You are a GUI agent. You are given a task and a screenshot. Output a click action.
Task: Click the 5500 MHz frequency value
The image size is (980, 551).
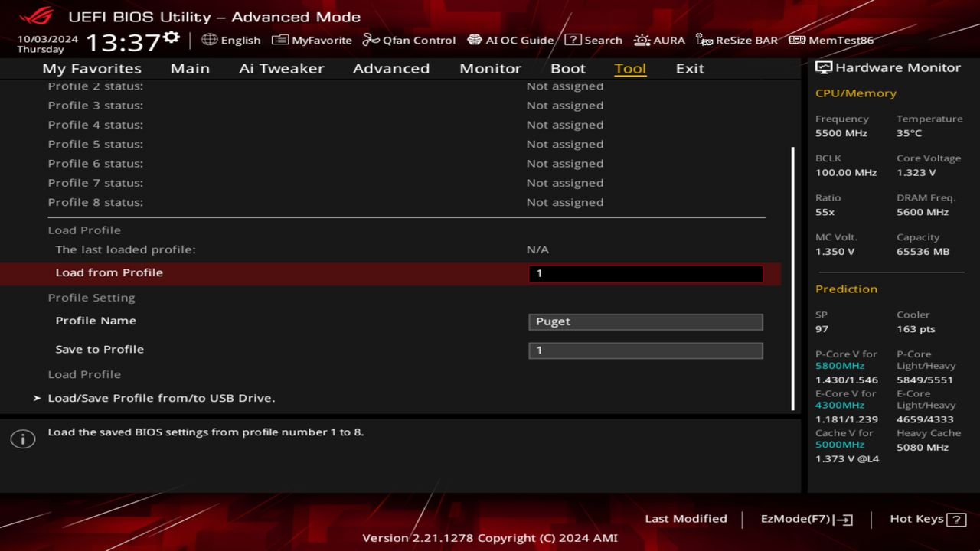coord(841,133)
